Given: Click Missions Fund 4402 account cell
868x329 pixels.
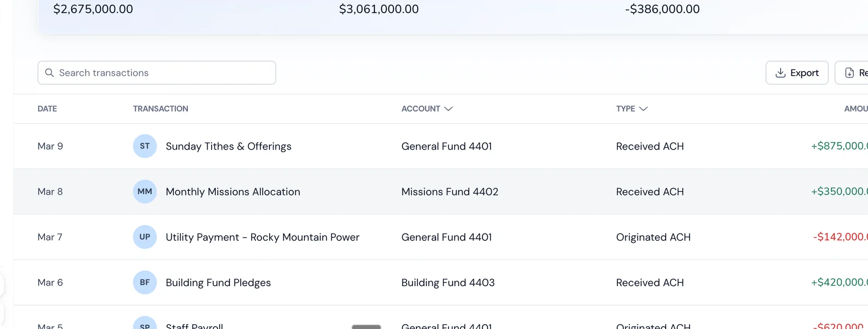Looking at the screenshot, I should (x=450, y=192).
